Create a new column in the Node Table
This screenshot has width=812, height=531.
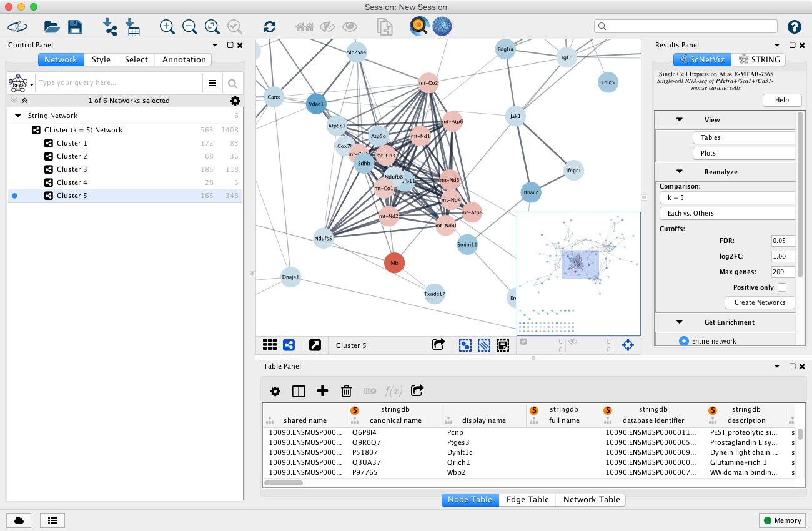pyautogui.click(x=322, y=391)
